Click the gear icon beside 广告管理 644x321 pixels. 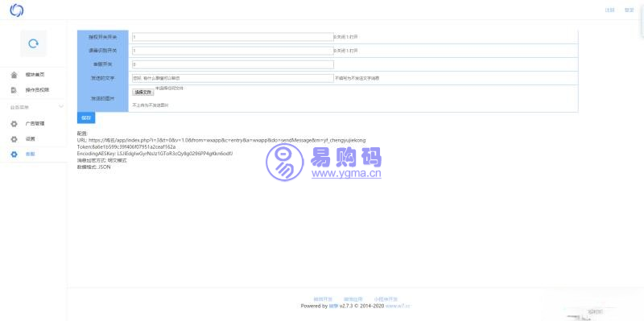point(14,124)
